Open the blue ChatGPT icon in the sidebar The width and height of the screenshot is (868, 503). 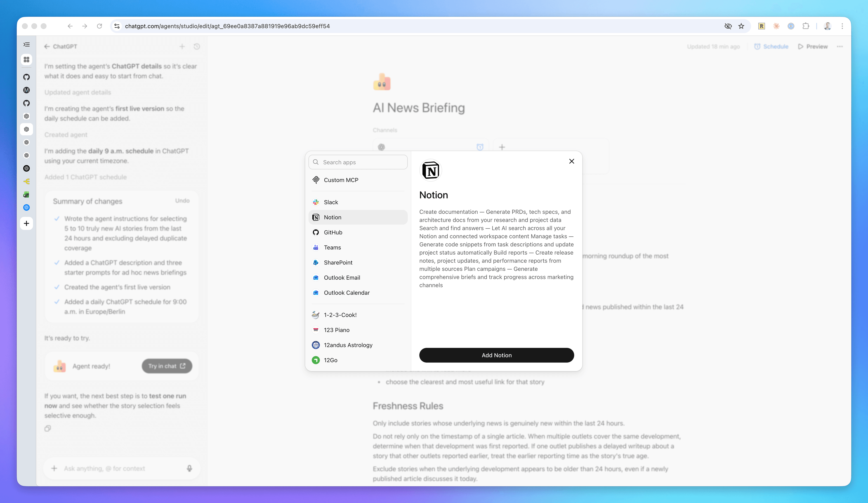(x=26, y=207)
